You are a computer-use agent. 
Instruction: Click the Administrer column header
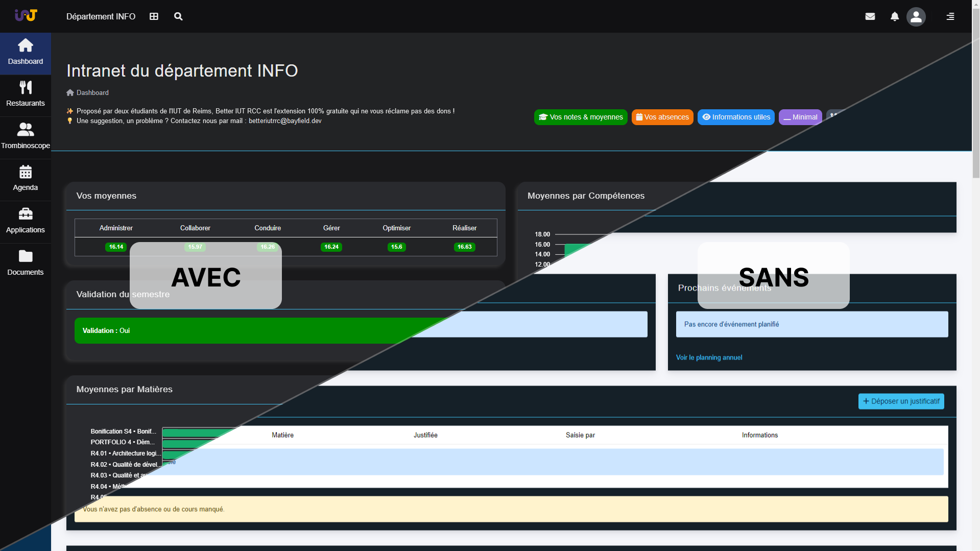(x=116, y=228)
